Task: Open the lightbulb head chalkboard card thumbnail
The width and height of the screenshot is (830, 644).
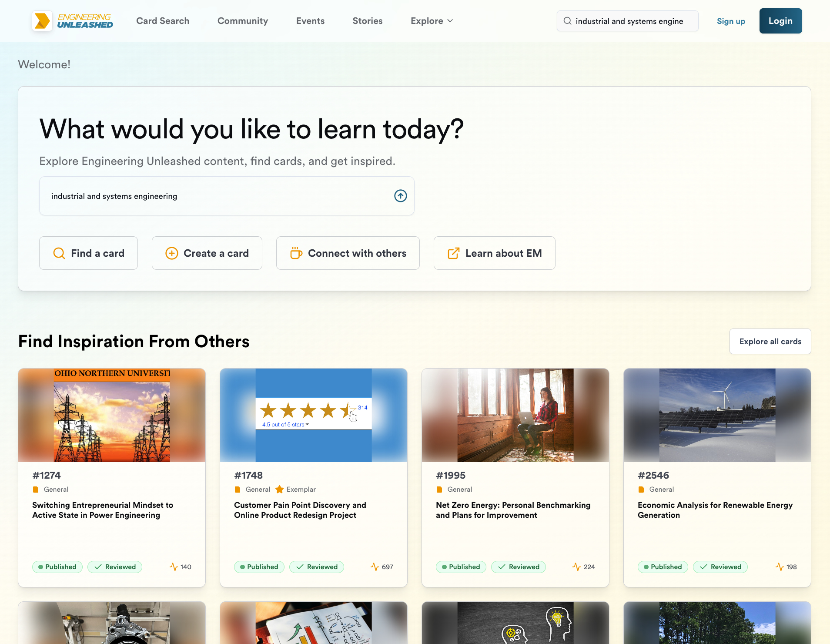Action: click(515, 623)
